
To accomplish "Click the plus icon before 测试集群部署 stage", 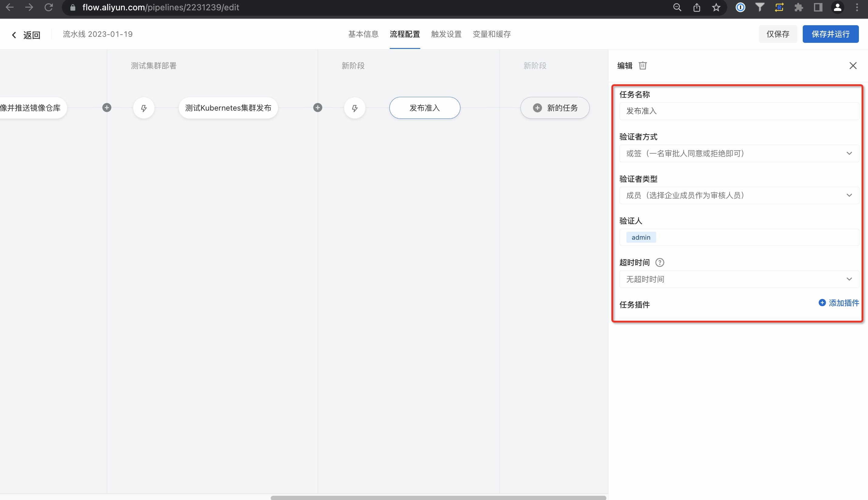I will [x=107, y=108].
